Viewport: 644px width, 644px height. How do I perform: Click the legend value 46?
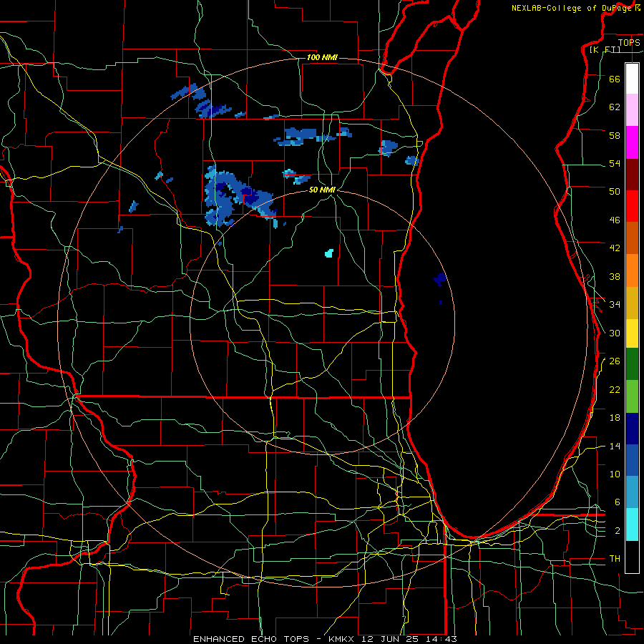point(615,220)
